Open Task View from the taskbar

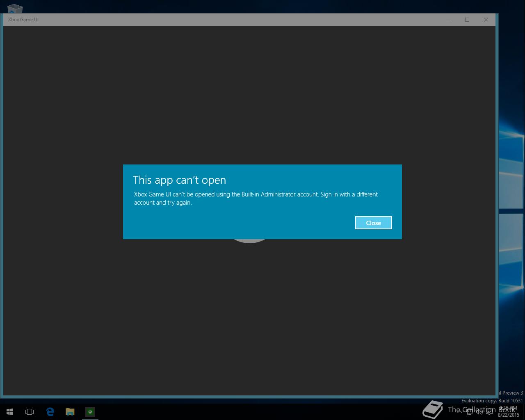pos(30,411)
